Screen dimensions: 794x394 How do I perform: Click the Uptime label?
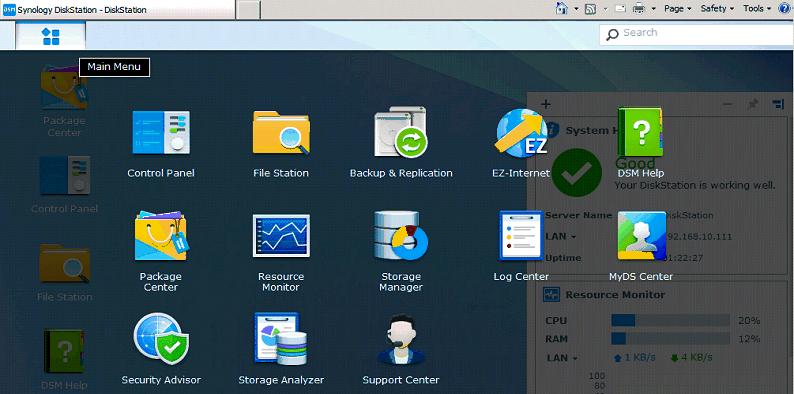(563, 258)
